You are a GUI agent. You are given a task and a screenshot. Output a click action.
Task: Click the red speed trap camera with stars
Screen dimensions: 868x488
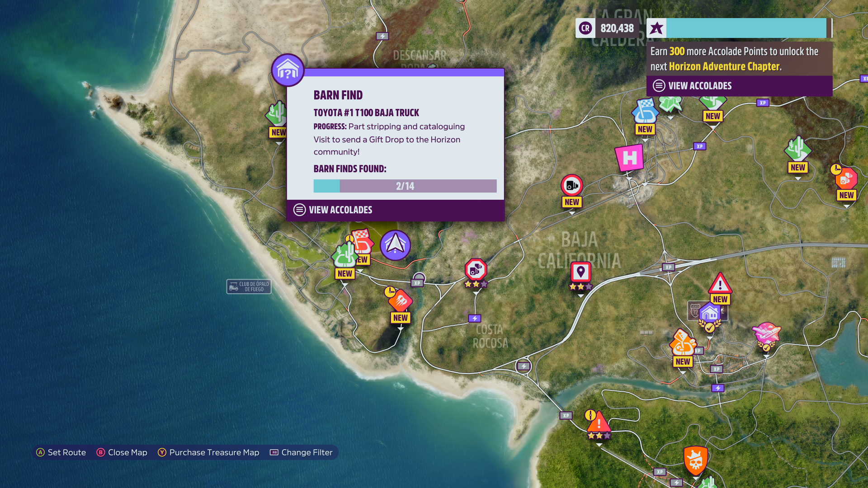[x=476, y=270]
